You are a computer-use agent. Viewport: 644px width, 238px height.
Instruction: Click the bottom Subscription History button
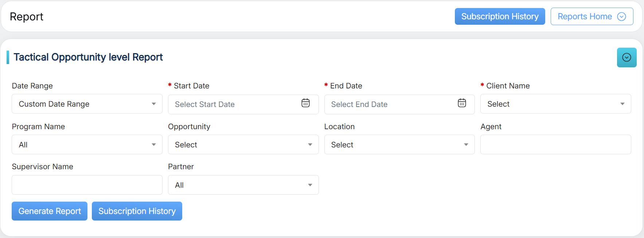[137, 211]
